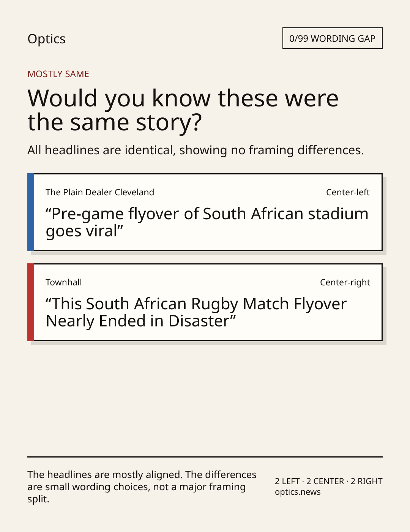Viewport: 410px width, 532px height.
Task: Click the Pre-game flyover headline text
Action: pyautogui.click(x=207, y=222)
